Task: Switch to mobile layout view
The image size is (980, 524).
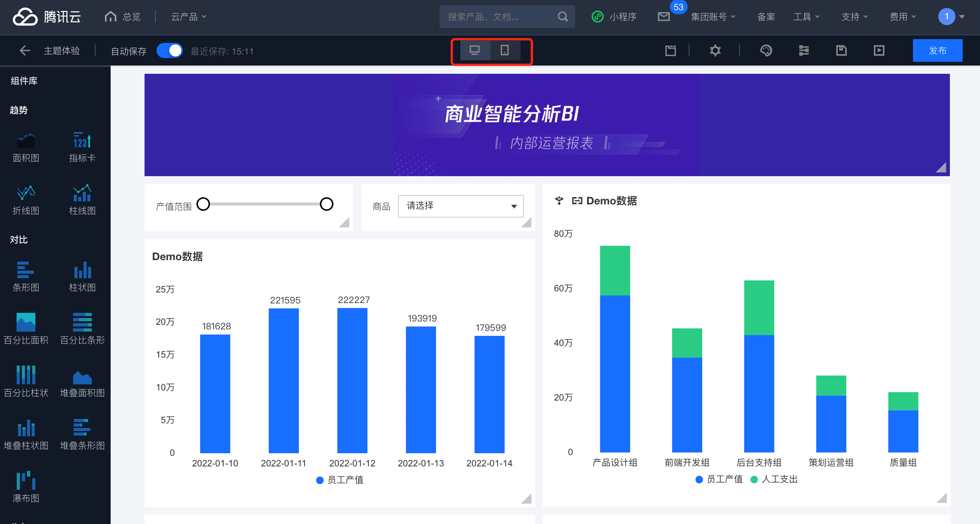Action: tap(504, 50)
